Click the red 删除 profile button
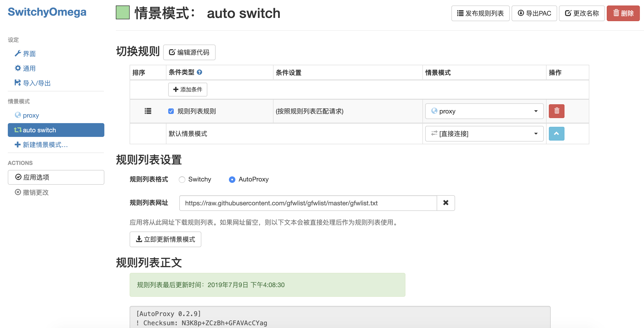The height and width of the screenshot is (328, 644). (623, 13)
